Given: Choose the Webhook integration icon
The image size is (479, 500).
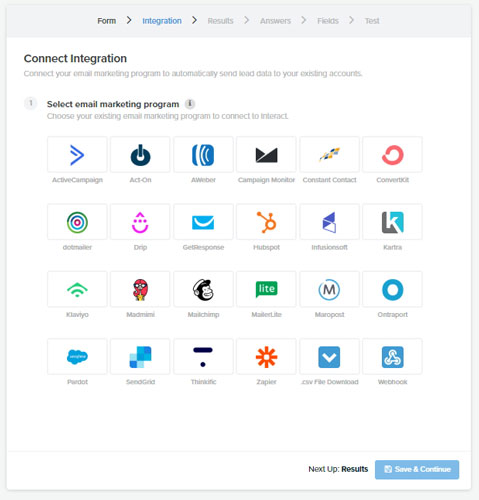Looking at the screenshot, I should tap(392, 357).
